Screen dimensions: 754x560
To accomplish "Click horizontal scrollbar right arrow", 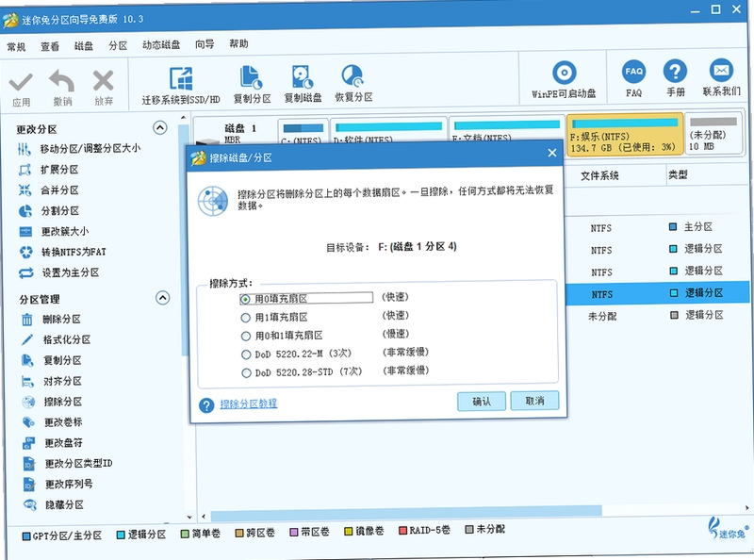I will [746, 507].
